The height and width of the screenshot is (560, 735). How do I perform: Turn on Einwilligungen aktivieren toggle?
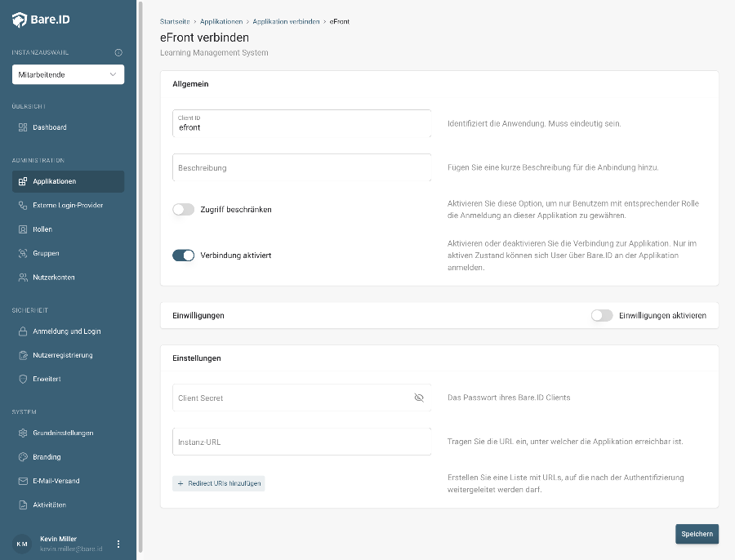coord(602,315)
